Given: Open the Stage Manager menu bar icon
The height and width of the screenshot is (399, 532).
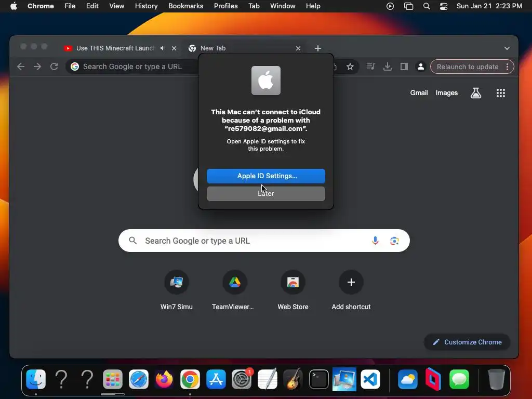Looking at the screenshot, I should (408, 6).
